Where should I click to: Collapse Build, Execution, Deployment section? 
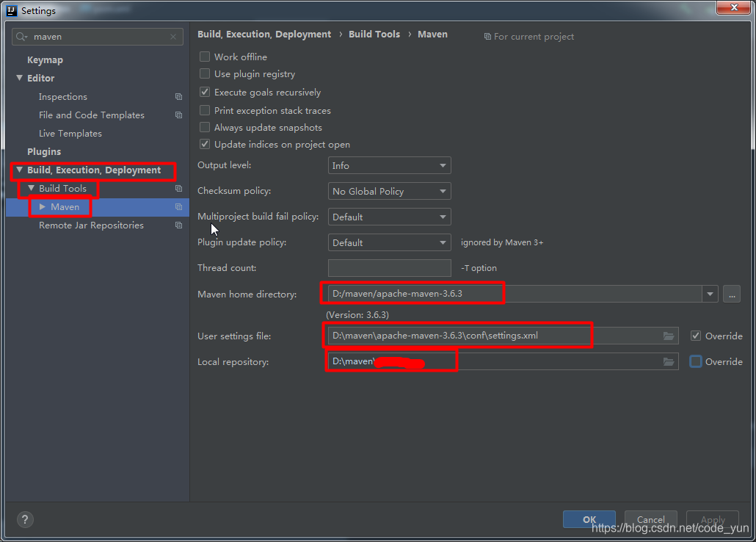tap(19, 170)
